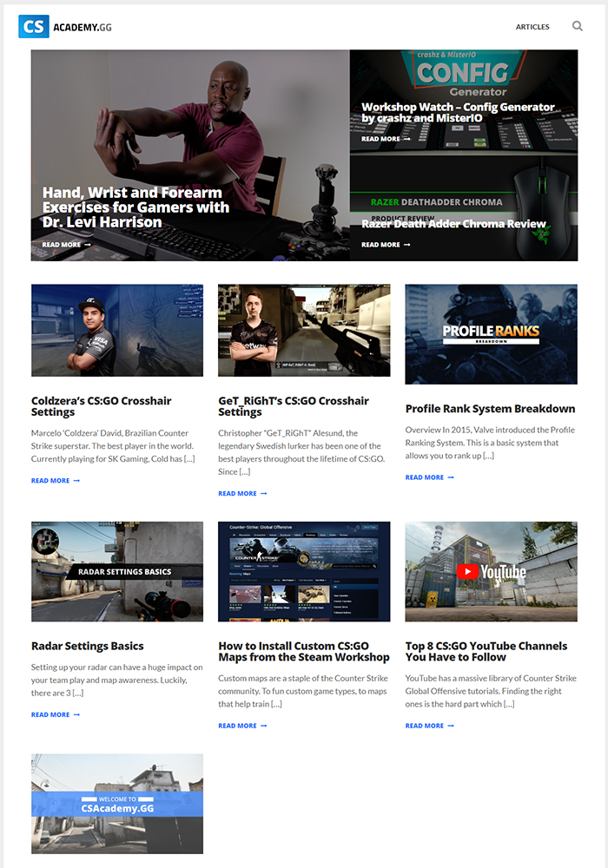This screenshot has height=868, width=608.
Task: Open the Coldzera crosshair article thumbnail
Action: pyautogui.click(x=117, y=331)
